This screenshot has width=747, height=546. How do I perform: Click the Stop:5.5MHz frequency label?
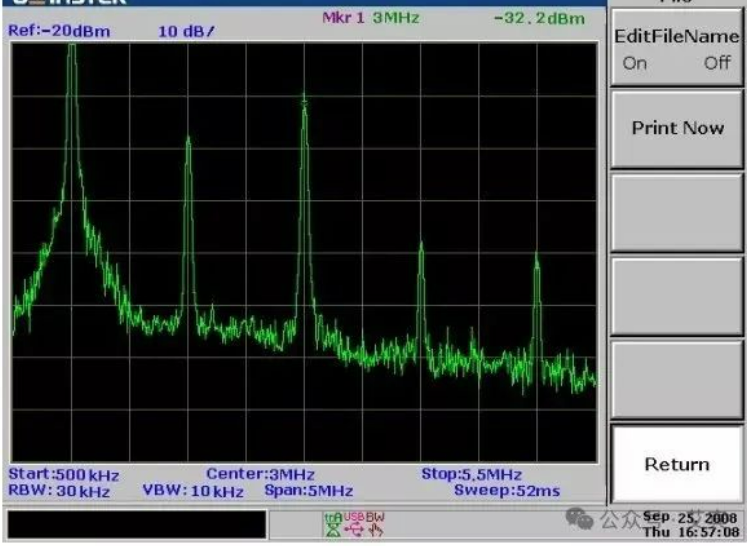471,474
